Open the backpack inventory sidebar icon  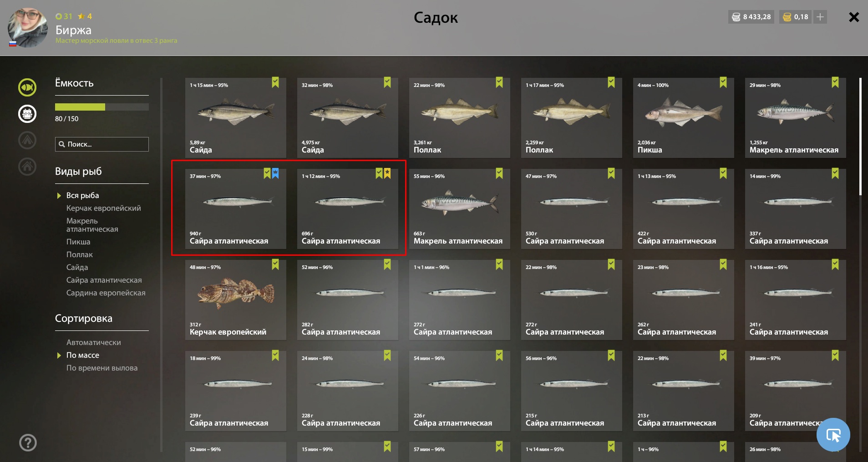(27, 114)
